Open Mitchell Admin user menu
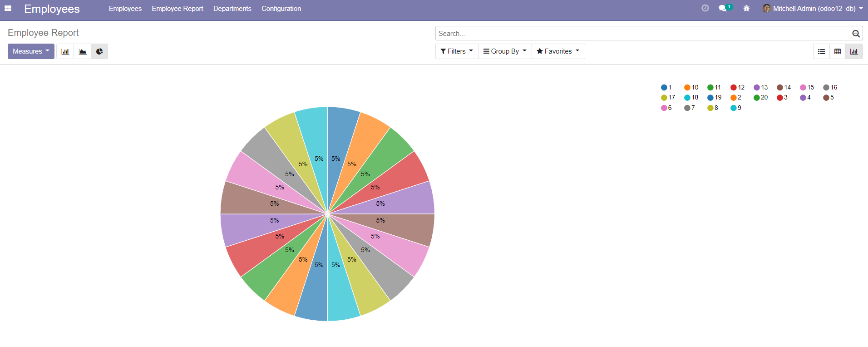Image resolution: width=868 pixels, height=347 pixels. click(813, 9)
